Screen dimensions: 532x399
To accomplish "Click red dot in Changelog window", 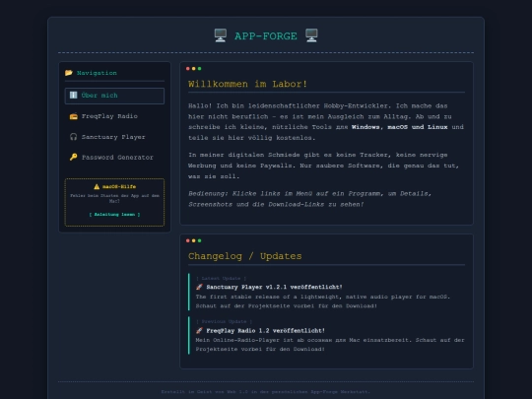I will click(188, 240).
